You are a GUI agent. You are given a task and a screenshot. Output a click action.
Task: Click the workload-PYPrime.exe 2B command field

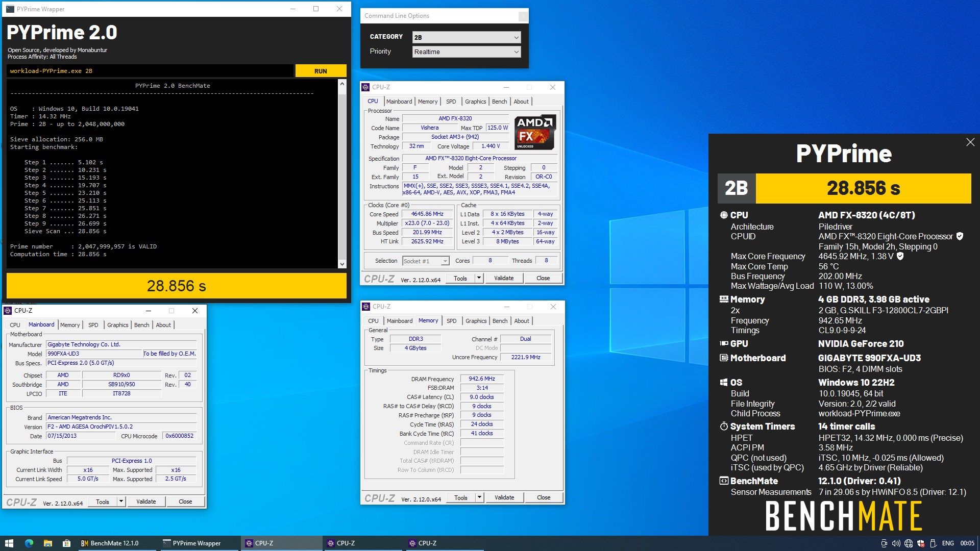coord(150,71)
